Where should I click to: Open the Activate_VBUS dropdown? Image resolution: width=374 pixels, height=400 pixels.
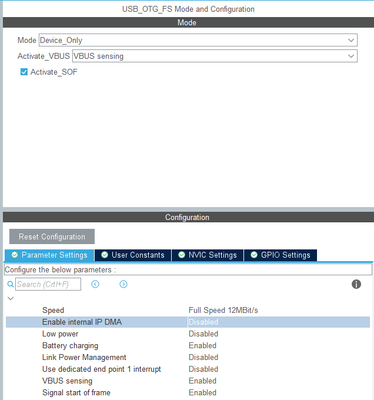(215, 56)
